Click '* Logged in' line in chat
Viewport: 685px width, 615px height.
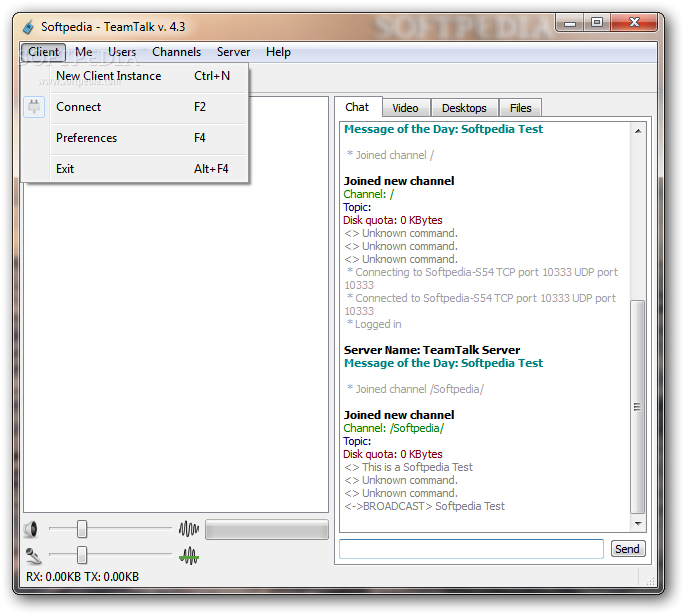pos(374,325)
